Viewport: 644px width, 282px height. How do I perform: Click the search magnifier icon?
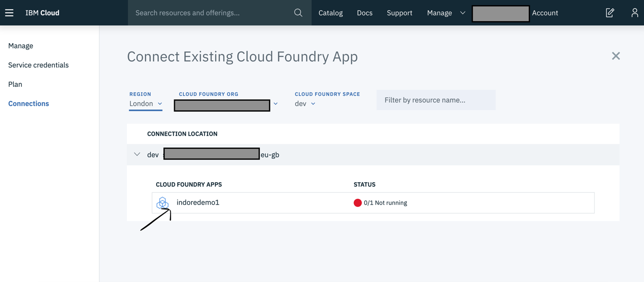point(298,13)
